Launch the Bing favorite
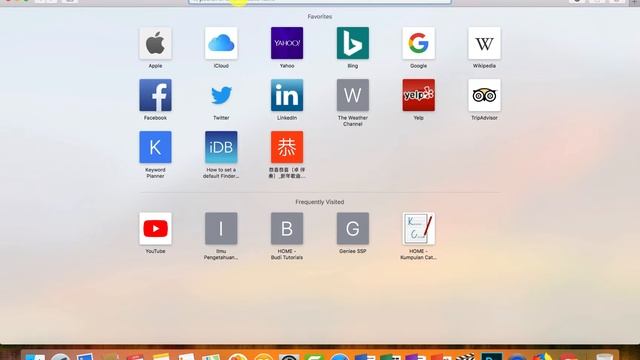 pos(353,43)
